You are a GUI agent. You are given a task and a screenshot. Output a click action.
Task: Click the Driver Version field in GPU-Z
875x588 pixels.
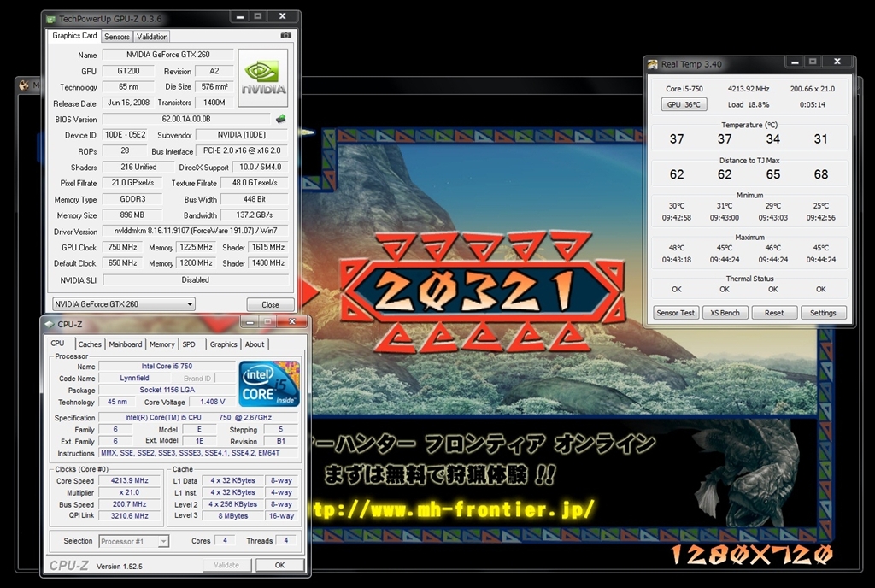(196, 231)
